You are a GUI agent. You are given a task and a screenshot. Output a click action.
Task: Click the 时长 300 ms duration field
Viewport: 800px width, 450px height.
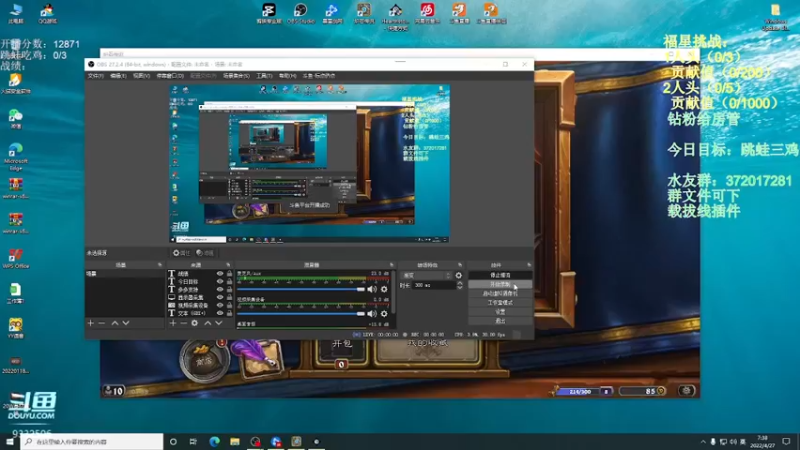coord(435,285)
